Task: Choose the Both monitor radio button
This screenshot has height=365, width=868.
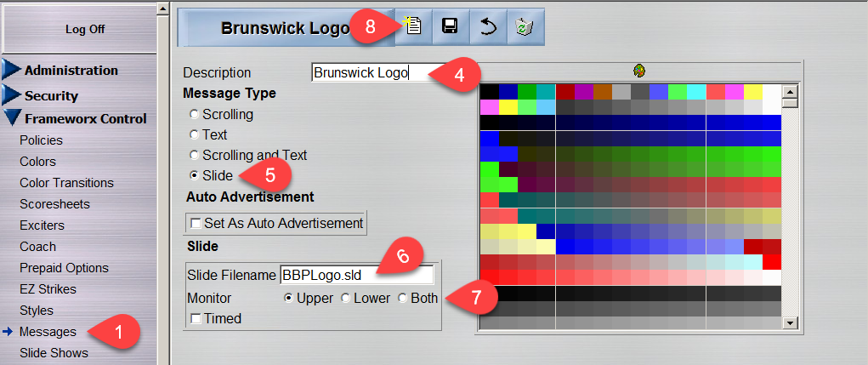Action: coord(404,298)
